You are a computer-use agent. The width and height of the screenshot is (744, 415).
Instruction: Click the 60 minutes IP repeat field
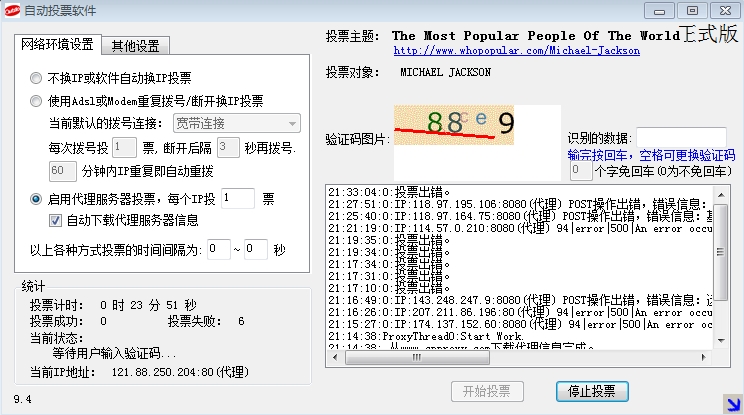click(x=63, y=171)
